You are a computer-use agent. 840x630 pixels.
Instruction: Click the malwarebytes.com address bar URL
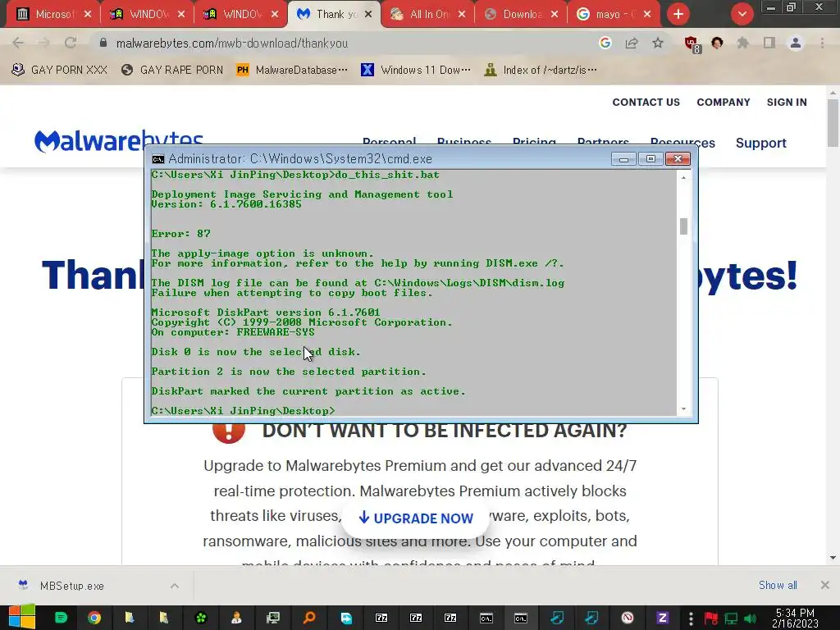[x=232, y=43]
